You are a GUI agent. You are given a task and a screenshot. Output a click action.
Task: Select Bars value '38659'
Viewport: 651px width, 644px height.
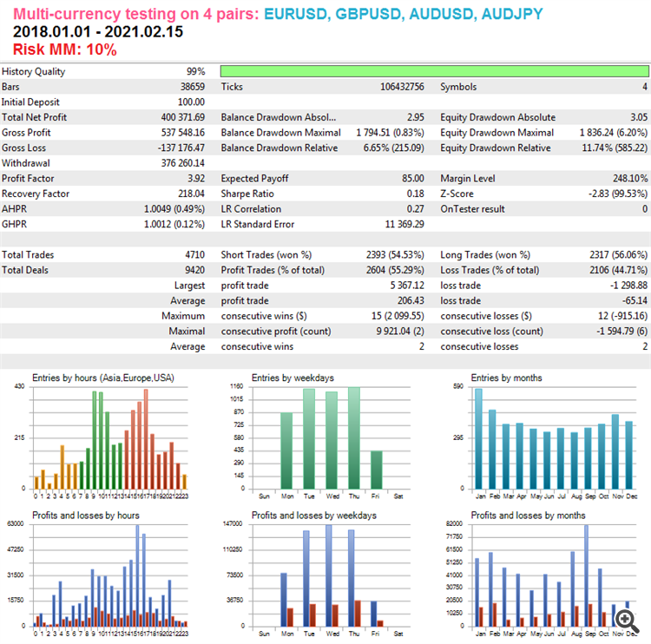click(193, 87)
